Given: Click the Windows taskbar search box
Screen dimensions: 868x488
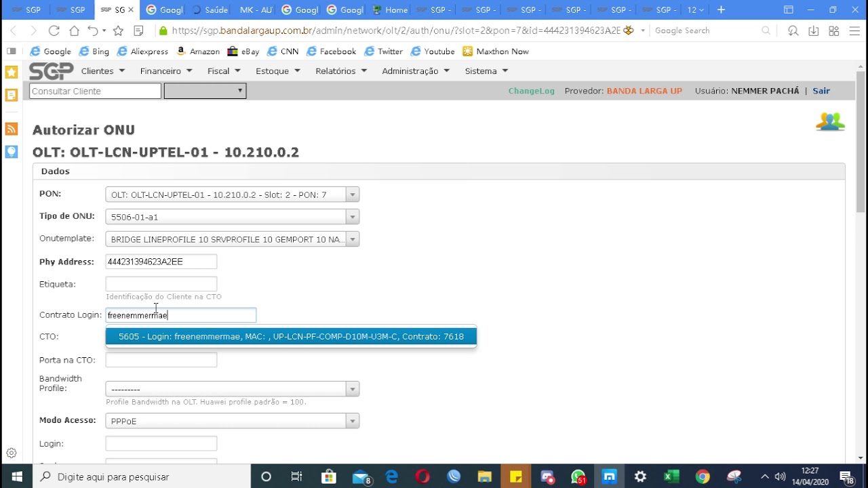Looking at the screenshot, I should (142, 476).
